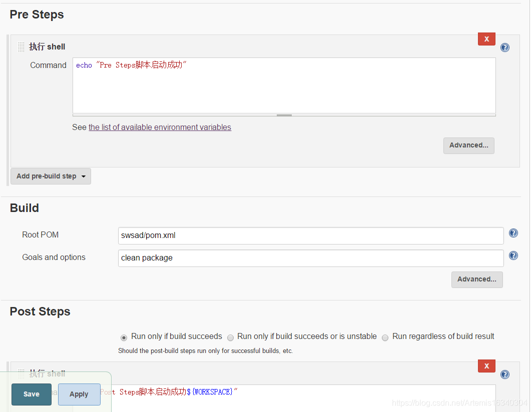Viewport: 532px width, 412px height.
Task: Click the Command label in Pre Steps
Action: click(48, 65)
